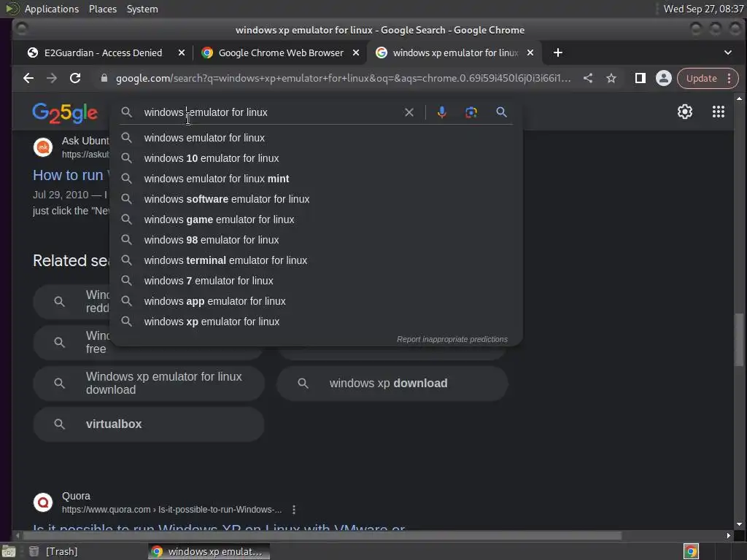Screen dimensions: 747x560
Task: Pick 'windows xp emulator for linux' suggestion
Action: pyautogui.click(x=317, y=322)
